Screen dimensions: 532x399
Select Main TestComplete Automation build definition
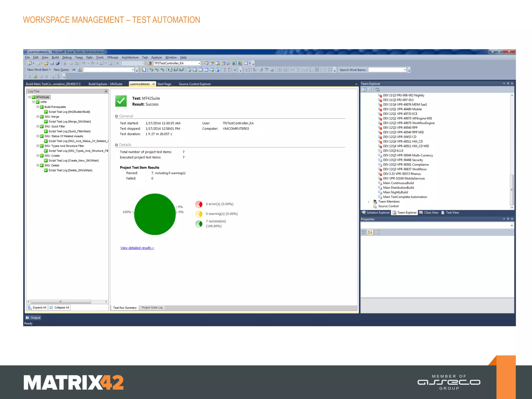[x=405, y=197]
